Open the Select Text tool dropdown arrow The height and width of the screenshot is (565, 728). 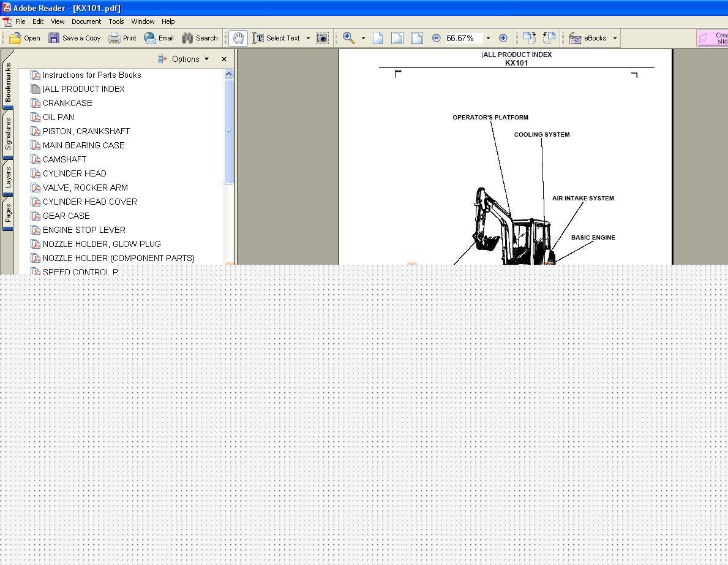pyautogui.click(x=308, y=38)
